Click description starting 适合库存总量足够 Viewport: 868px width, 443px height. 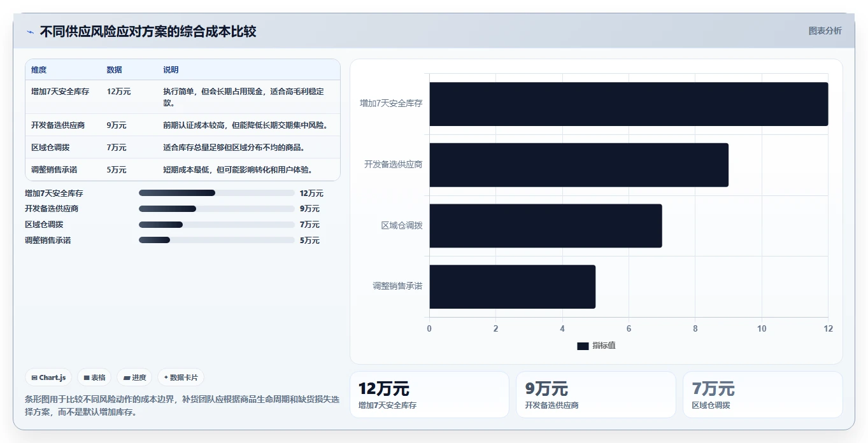234,148
